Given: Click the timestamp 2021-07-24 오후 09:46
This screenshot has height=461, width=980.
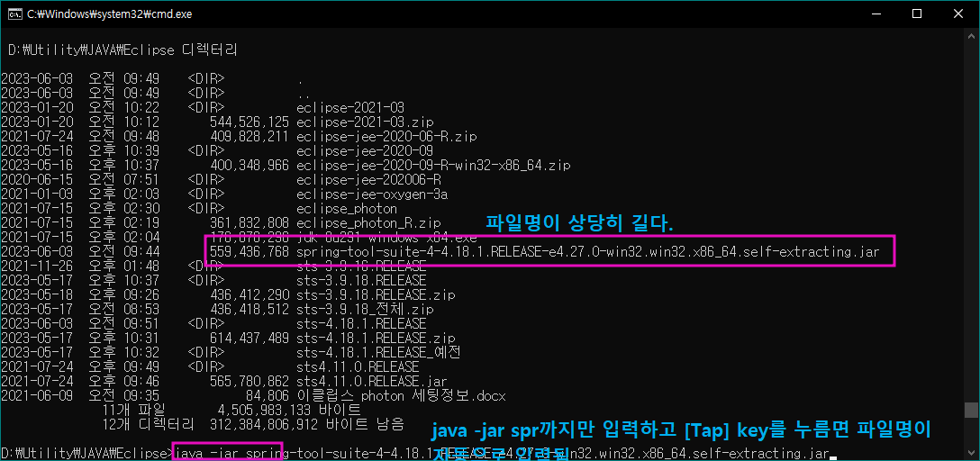Looking at the screenshot, I should (80, 381).
